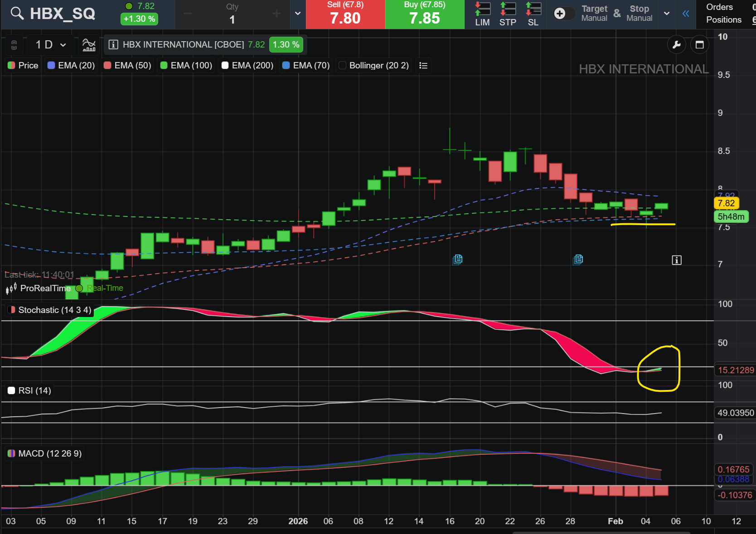Open chart settings wrench icon
756x534 pixels.
pos(676,44)
